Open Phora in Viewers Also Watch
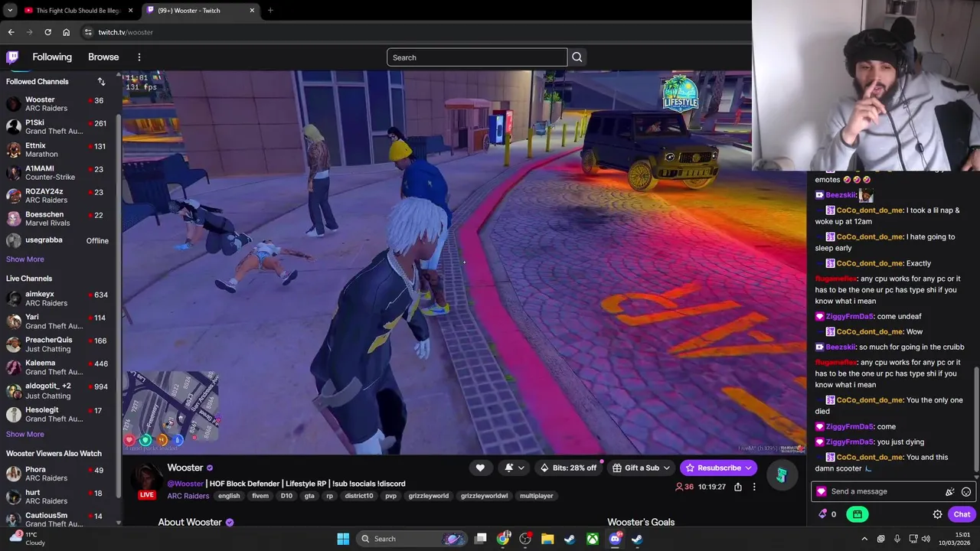 (x=58, y=474)
